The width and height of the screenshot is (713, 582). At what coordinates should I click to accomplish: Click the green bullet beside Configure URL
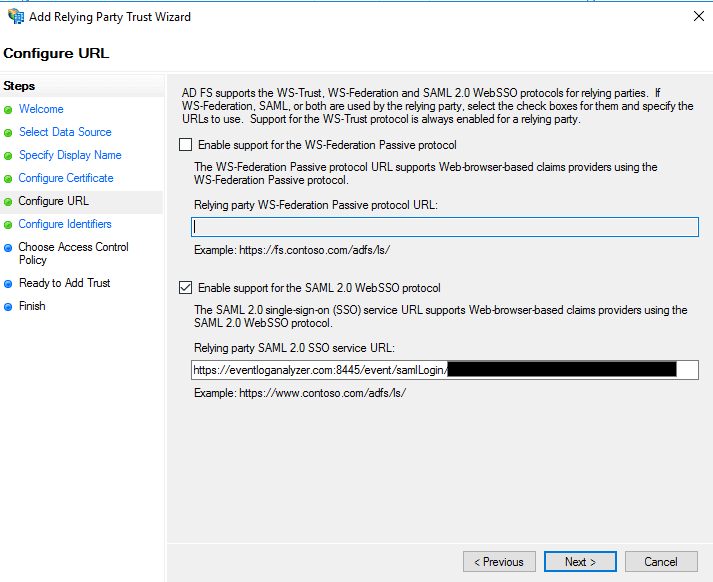pos(8,202)
